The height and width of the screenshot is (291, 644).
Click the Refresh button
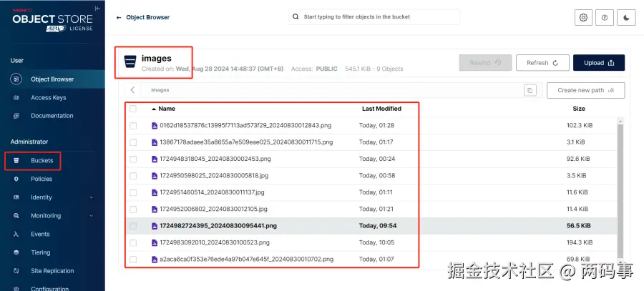(542, 63)
